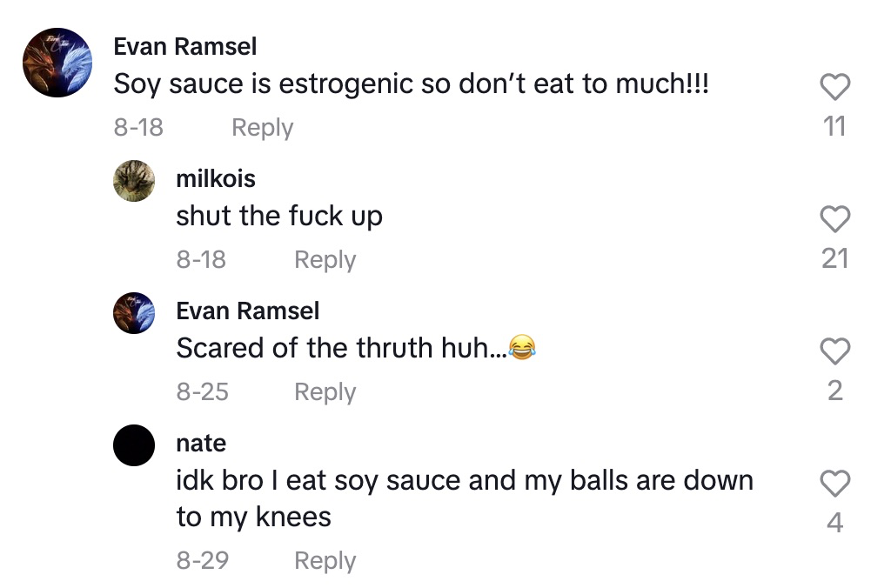The width and height of the screenshot is (891, 588).
Task: Open nate's black profile avatar
Action: click(134, 445)
